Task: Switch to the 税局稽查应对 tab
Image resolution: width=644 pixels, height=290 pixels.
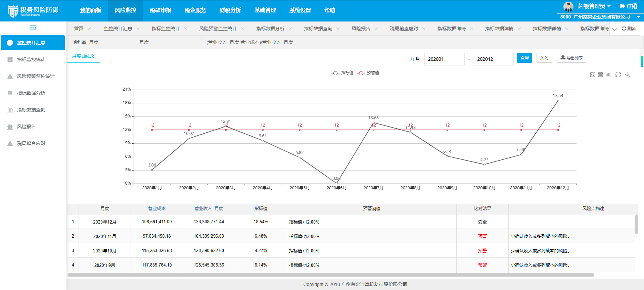Action: (404, 29)
